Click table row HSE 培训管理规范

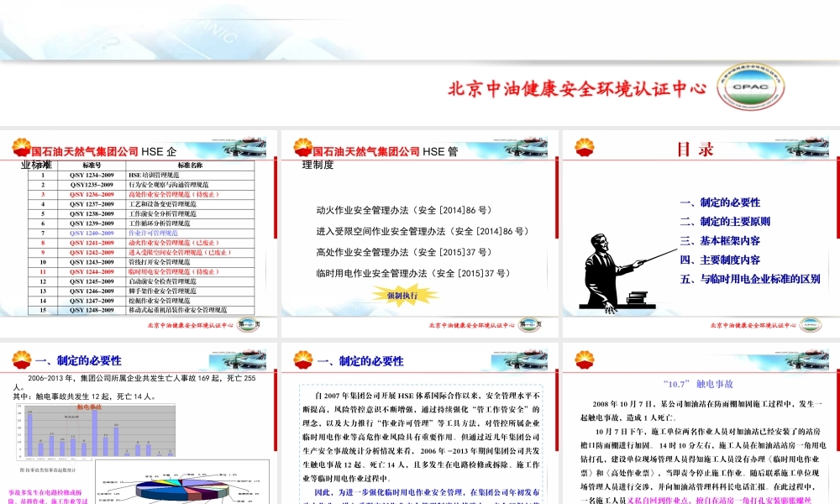141,176
